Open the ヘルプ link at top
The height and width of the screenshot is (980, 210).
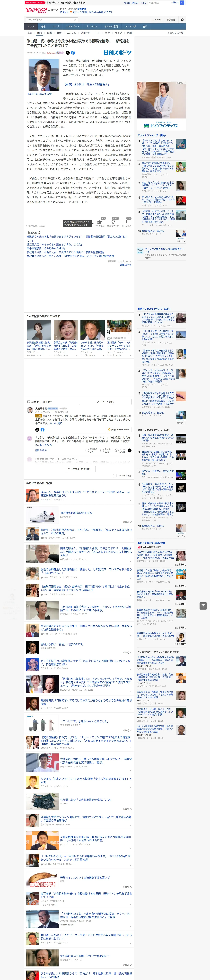click(143, 3)
